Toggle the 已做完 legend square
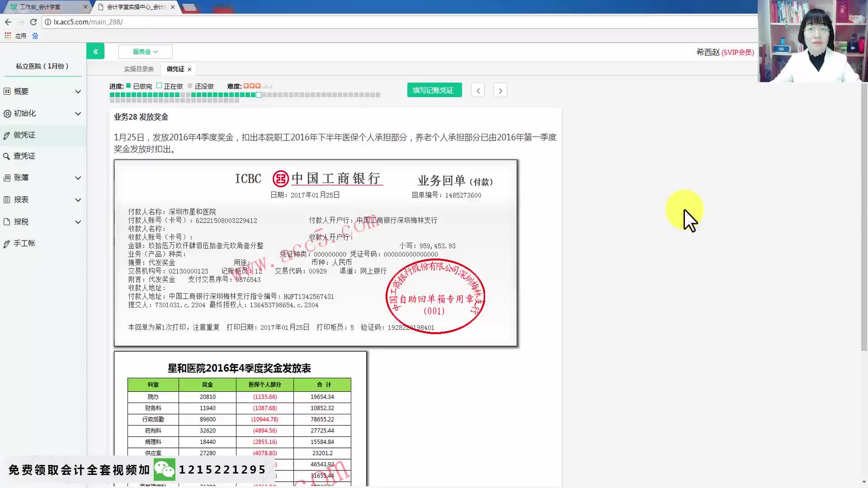 click(128, 85)
